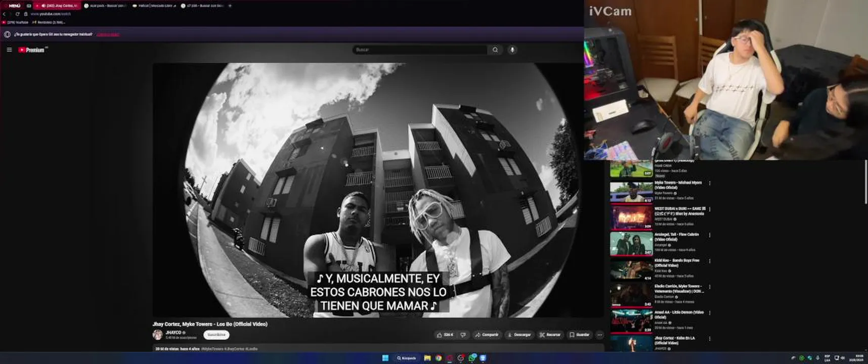Open the YouTube hamburger guide menu
The image size is (868, 364).
click(9, 50)
